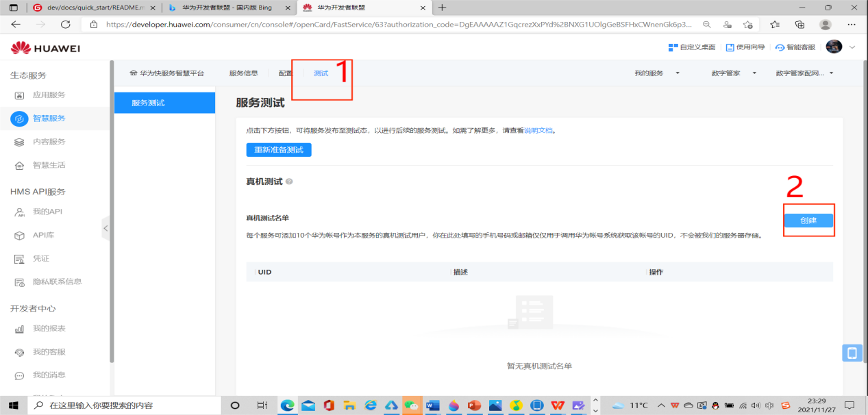The height and width of the screenshot is (415, 868).
Task: Click the help icon beside 真机测试
Action: [x=289, y=181]
